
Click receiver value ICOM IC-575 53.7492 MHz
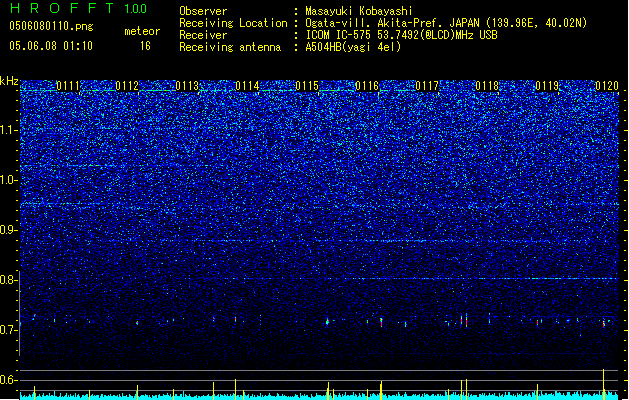click(401, 35)
